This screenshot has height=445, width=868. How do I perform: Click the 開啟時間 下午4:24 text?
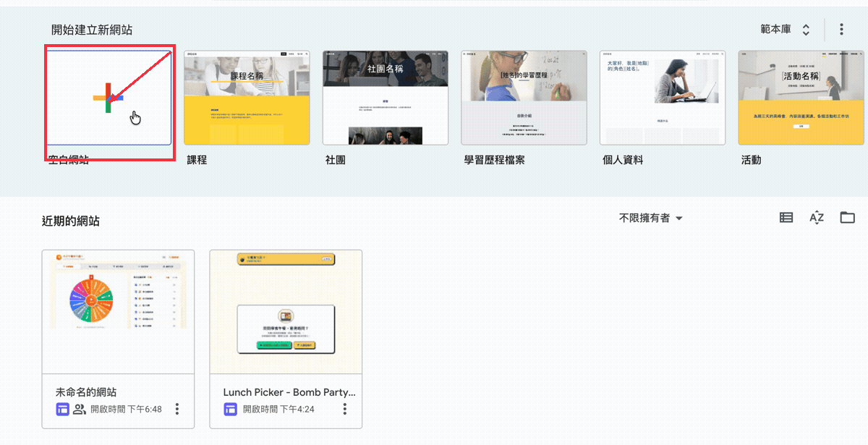[x=278, y=410]
